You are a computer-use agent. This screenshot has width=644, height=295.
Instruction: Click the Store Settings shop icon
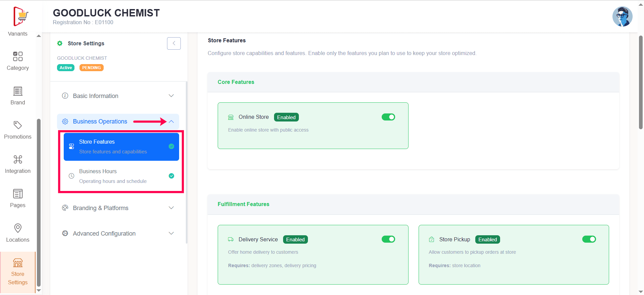click(x=18, y=263)
